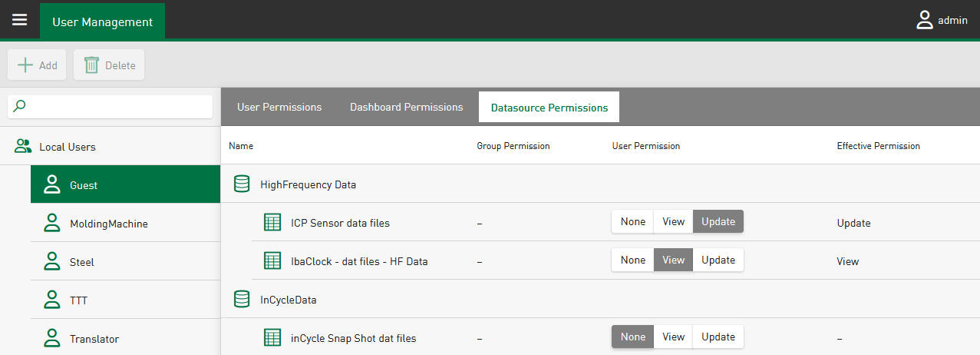
Task: Switch to the User Permissions tab
Action: [x=279, y=108]
